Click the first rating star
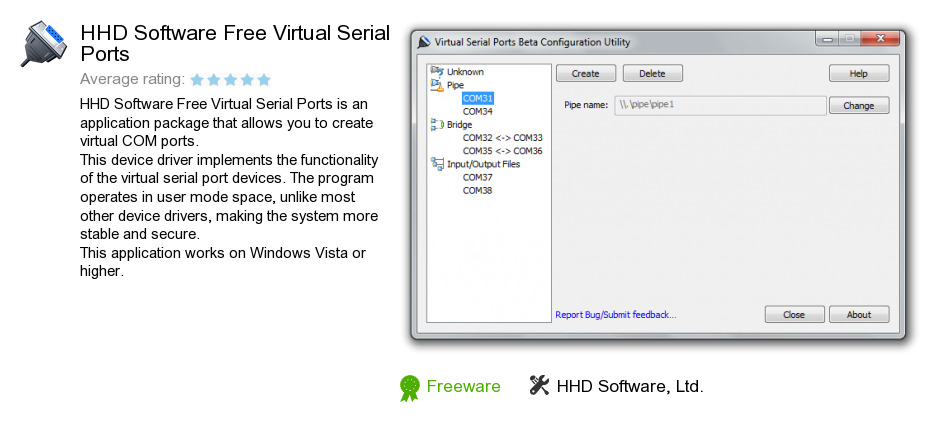The height and width of the screenshot is (432, 940). tap(197, 79)
